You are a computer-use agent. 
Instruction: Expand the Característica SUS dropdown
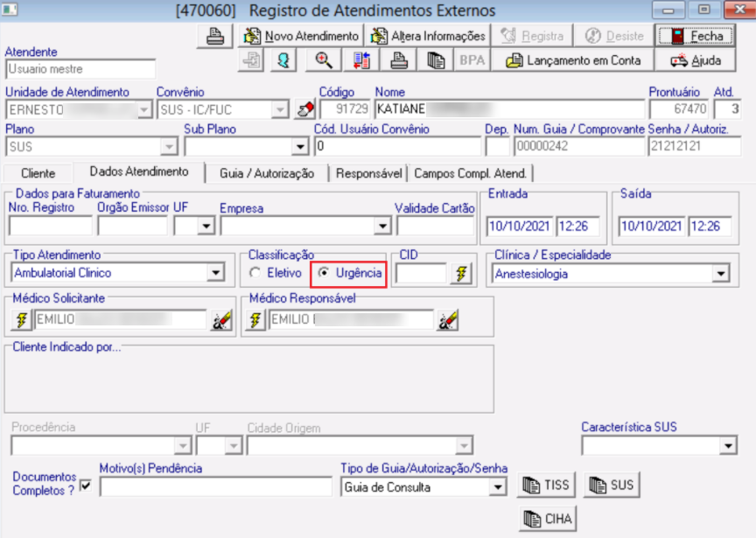pos(728,445)
